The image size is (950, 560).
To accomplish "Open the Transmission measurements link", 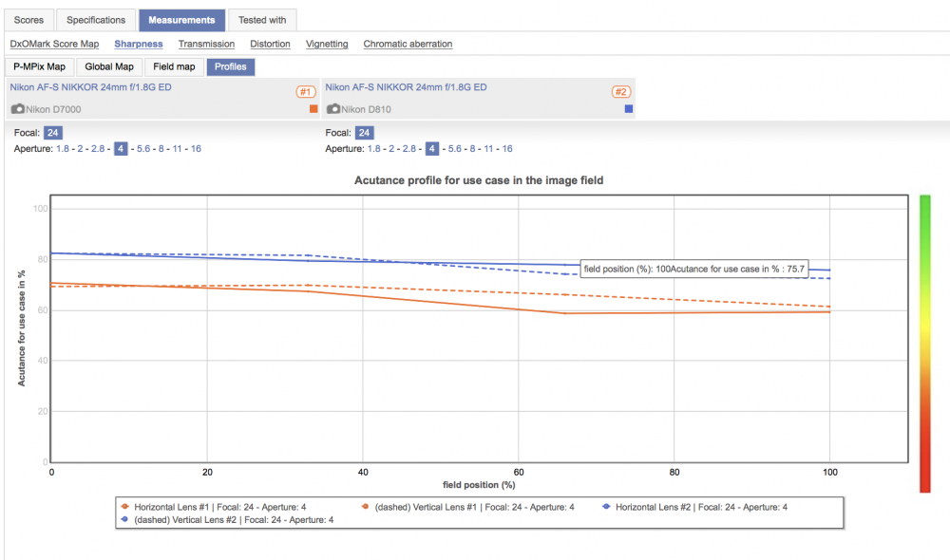I will (206, 44).
